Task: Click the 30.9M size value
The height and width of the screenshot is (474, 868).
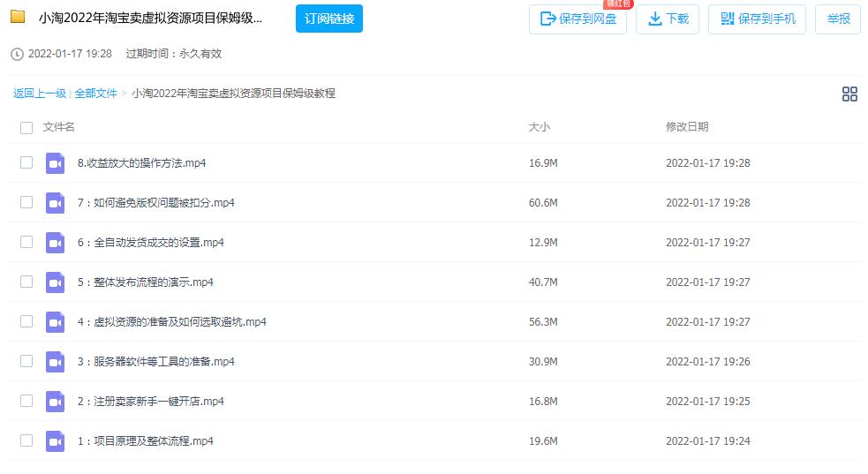Action: tap(543, 362)
